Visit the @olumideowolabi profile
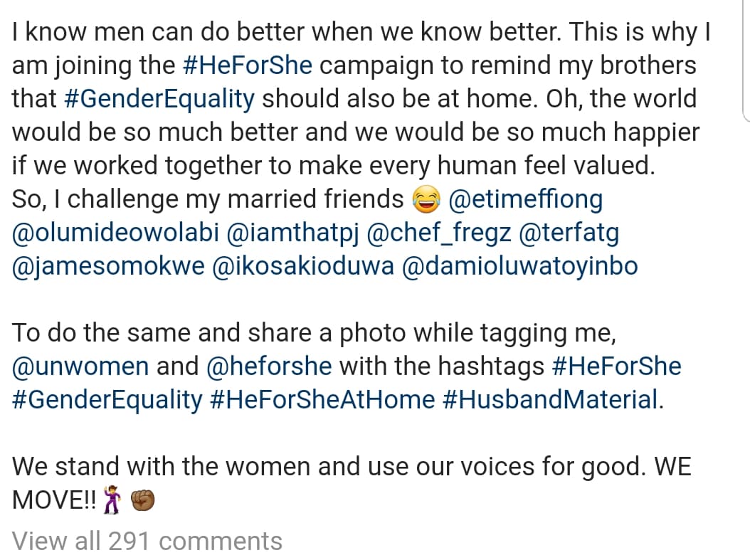 (x=115, y=233)
